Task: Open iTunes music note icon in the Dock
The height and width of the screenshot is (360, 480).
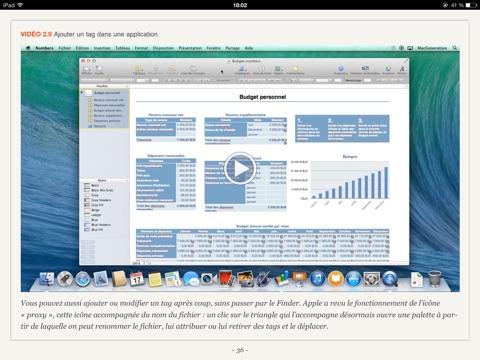Action: tap(318, 279)
